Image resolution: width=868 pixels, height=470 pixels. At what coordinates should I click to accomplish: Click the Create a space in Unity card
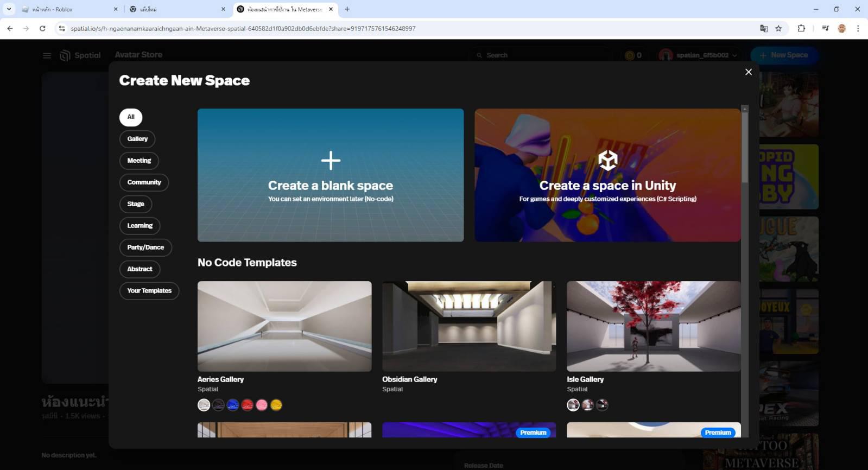(607, 175)
